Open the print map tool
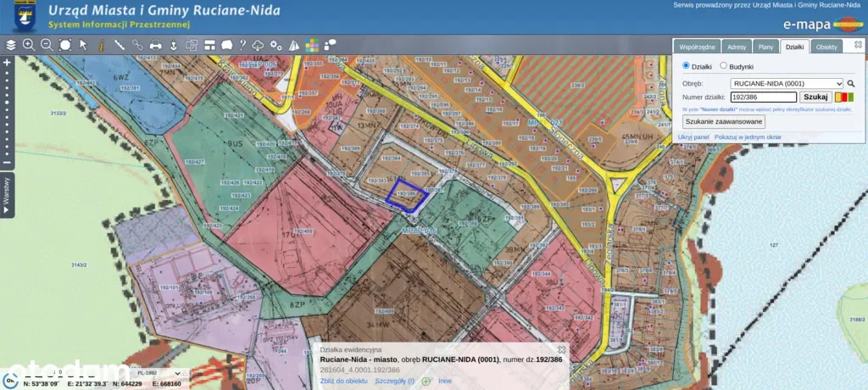The width and height of the screenshot is (868, 390). point(156,44)
